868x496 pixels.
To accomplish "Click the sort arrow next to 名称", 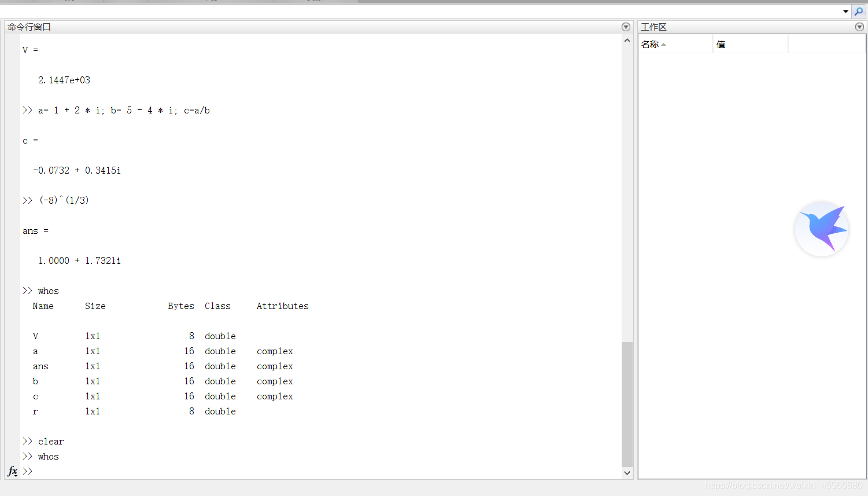I will pyautogui.click(x=664, y=45).
